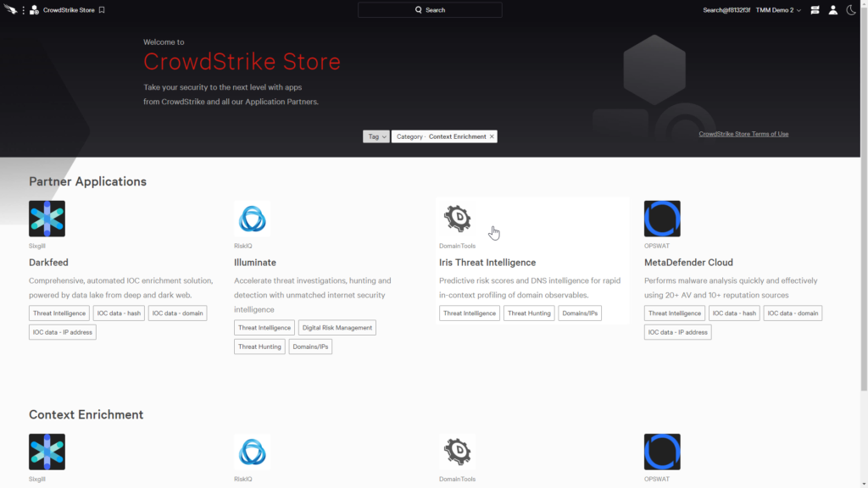The image size is (868, 488).
Task: Click Darkfeed's IOC data - hash tag
Action: pos(119,313)
